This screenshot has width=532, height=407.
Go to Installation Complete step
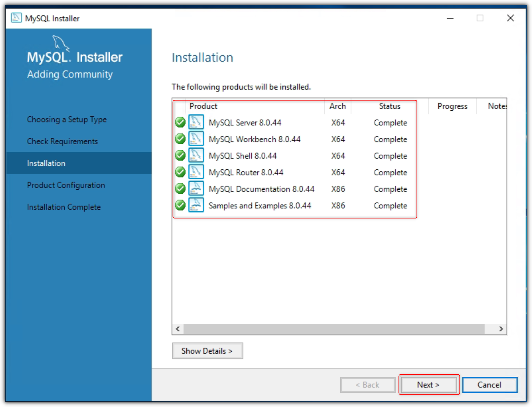pos(64,207)
